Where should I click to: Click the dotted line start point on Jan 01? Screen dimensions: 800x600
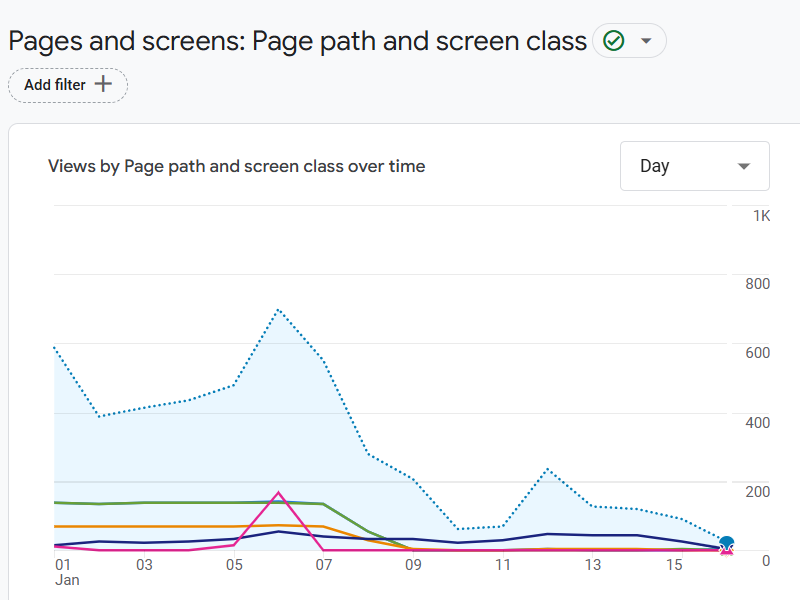pyautogui.click(x=54, y=348)
